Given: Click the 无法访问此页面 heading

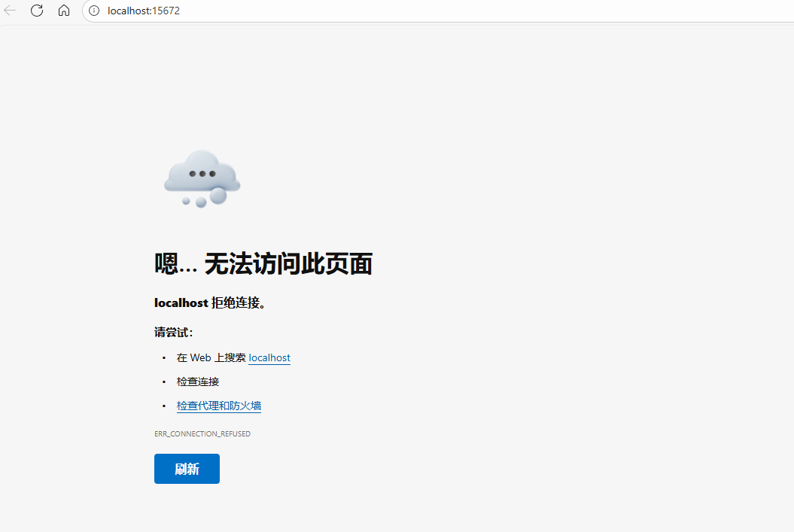Looking at the screenshot, I should [288, 264].
